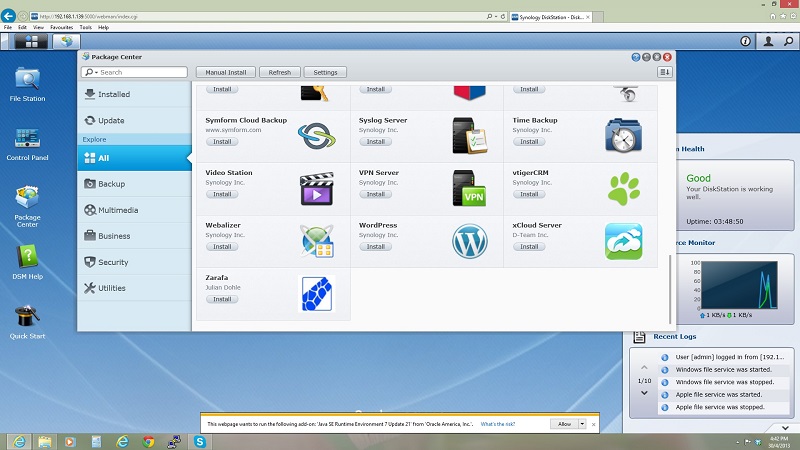Screen dimensions: 800x450
Task: Open File Station desktop icon
Action: (x=28, y=84)
